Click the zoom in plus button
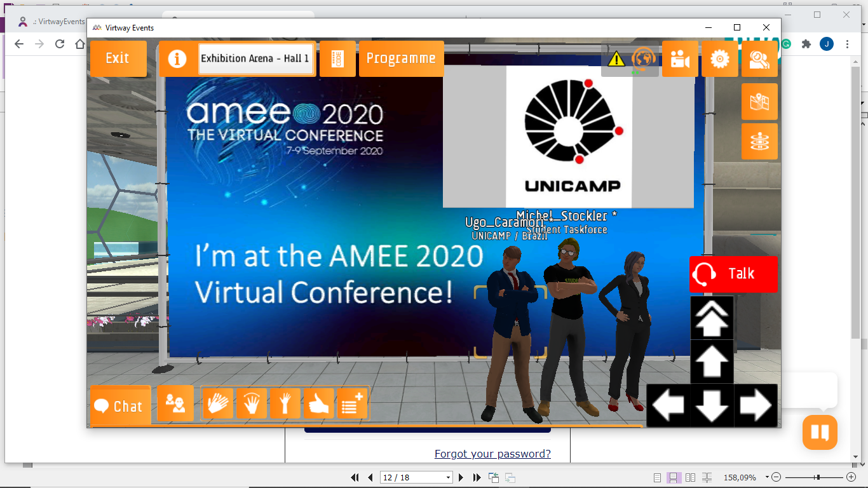The image size is (868, 488). tap(851, 477)
